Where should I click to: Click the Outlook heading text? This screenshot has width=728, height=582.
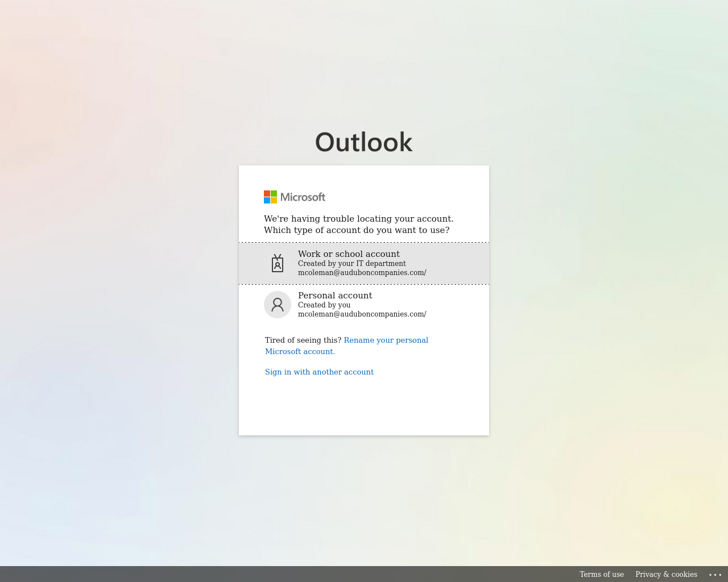pyautogui.click(x=364, y=142)
